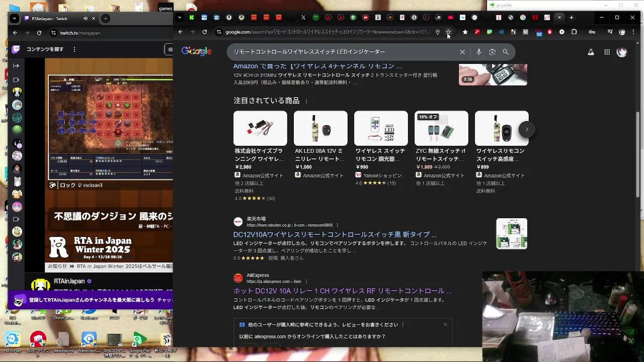Image resolution: width=644 pixels, height=362 pixels.
Task: Open Google Search Labs flask icon
Action: 591,52
